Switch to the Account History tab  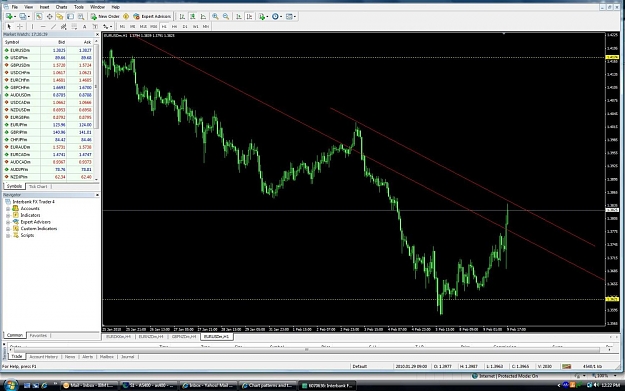pyautogui.click(x=43, y=357)
